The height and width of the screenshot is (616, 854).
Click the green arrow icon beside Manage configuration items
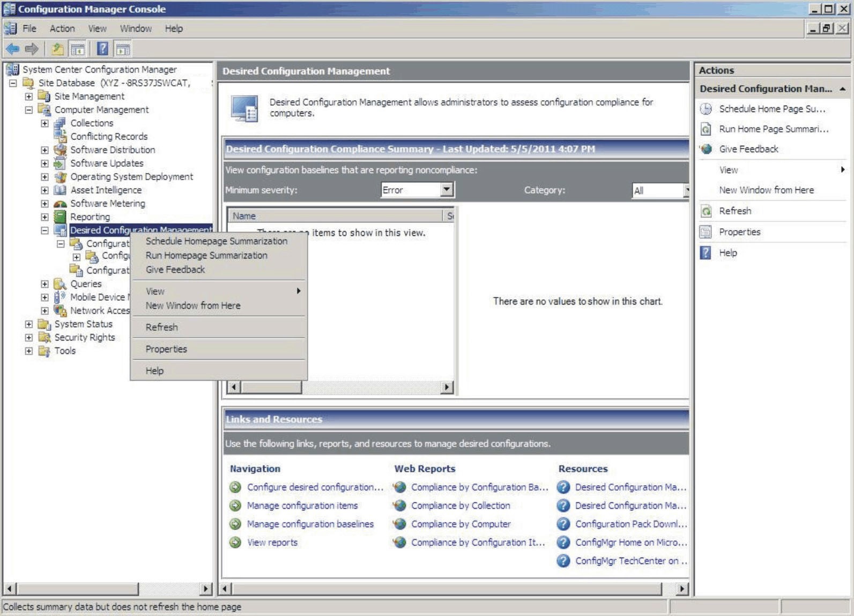tap(235, 506)
